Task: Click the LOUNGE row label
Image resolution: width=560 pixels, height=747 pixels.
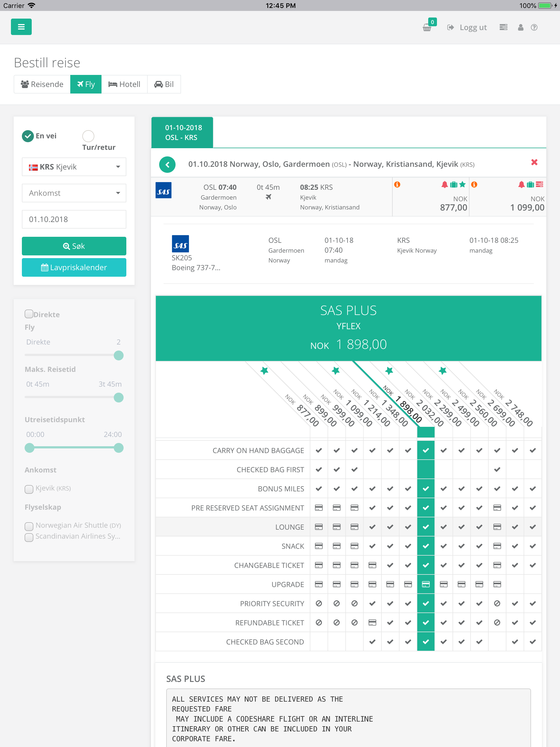Action: point(290,527)
